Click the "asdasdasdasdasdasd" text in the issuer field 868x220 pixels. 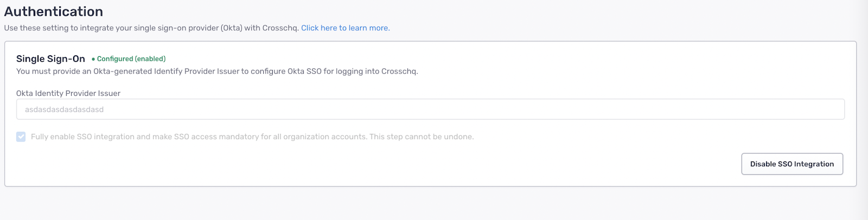tap(64, 109)
